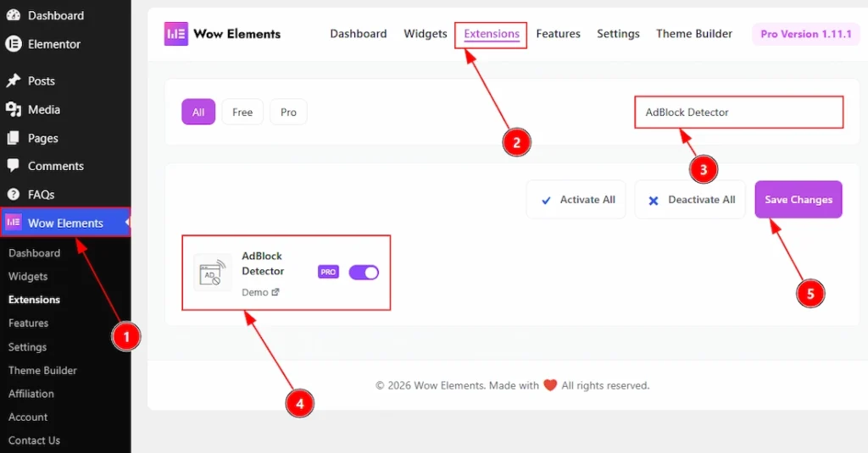Go to the Settings tab in header

pos(618,34)
